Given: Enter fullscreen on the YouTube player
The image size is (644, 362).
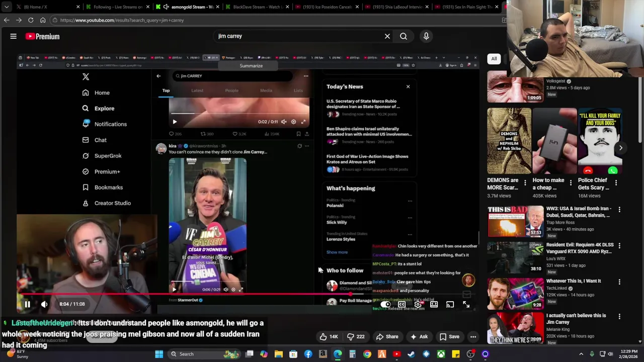Looking at the screenshot, I should point(466,305).
